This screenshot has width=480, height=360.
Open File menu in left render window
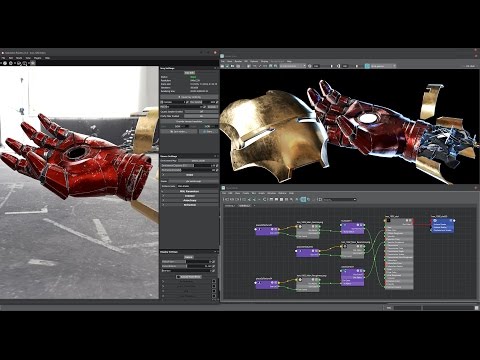tap(3, 58)
